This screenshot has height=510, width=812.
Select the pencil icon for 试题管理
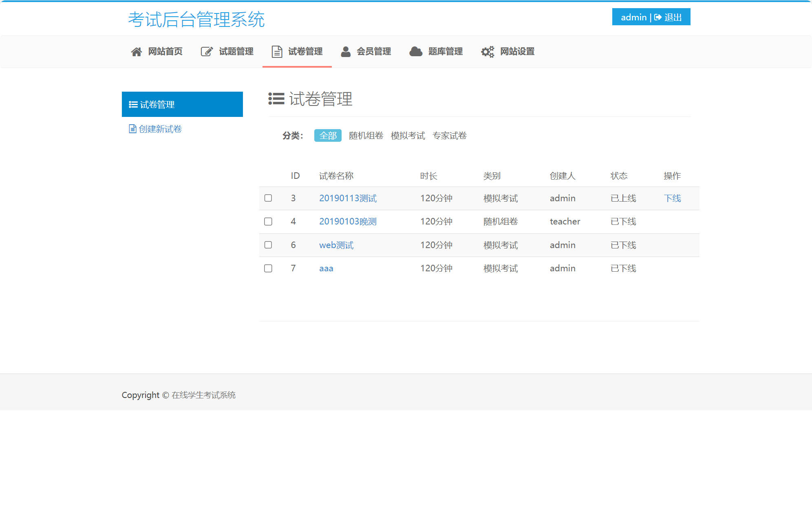(x=206, y=51)
